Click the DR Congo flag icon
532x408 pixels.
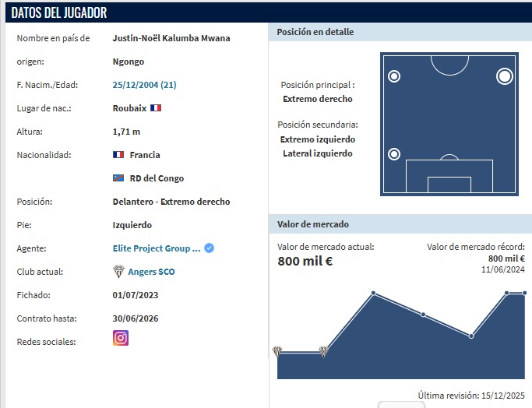(x=119, y=178)
